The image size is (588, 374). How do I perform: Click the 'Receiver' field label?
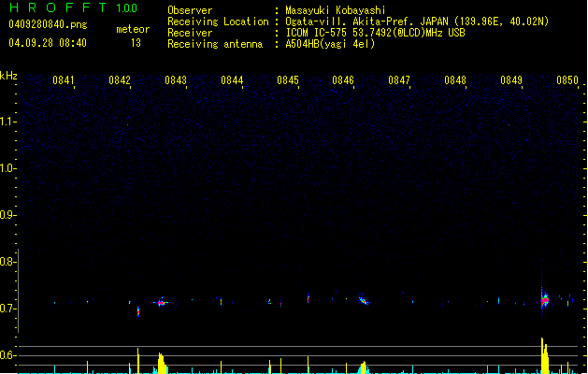coord(190,33)
